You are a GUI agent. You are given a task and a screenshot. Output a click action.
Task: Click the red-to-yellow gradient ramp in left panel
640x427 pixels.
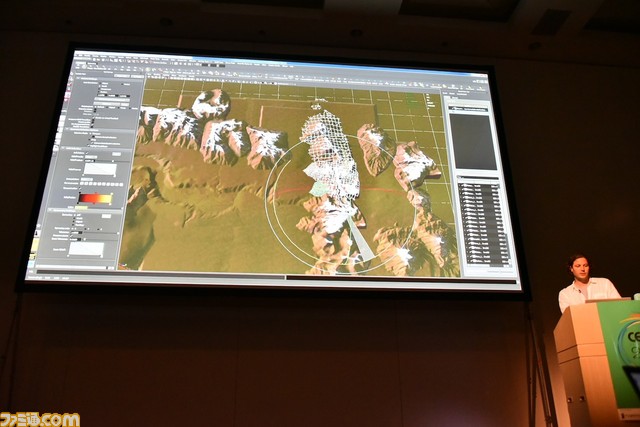click(x=96, y=198)
